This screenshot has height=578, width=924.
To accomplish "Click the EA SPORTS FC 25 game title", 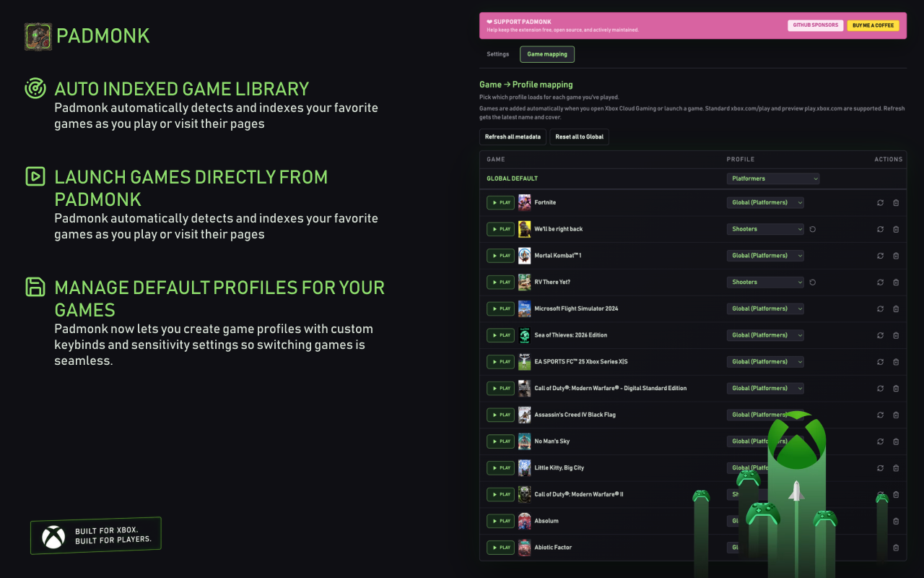I will point(581,362).
